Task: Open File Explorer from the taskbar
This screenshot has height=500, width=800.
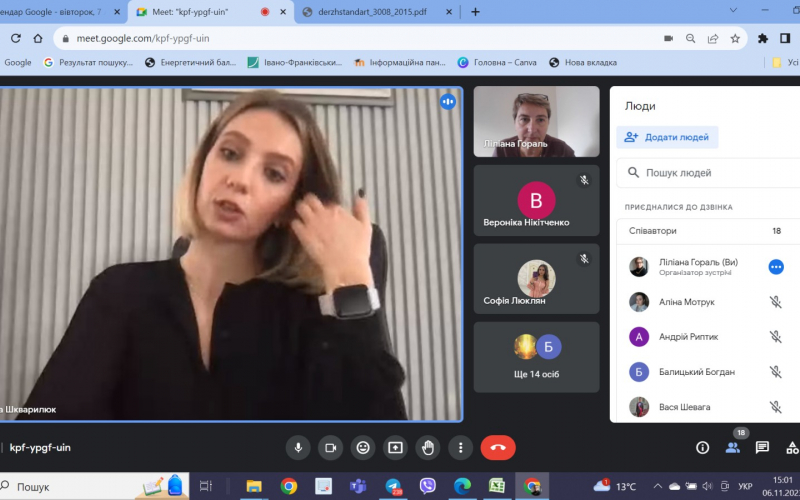Action: (x=254, y=486)
